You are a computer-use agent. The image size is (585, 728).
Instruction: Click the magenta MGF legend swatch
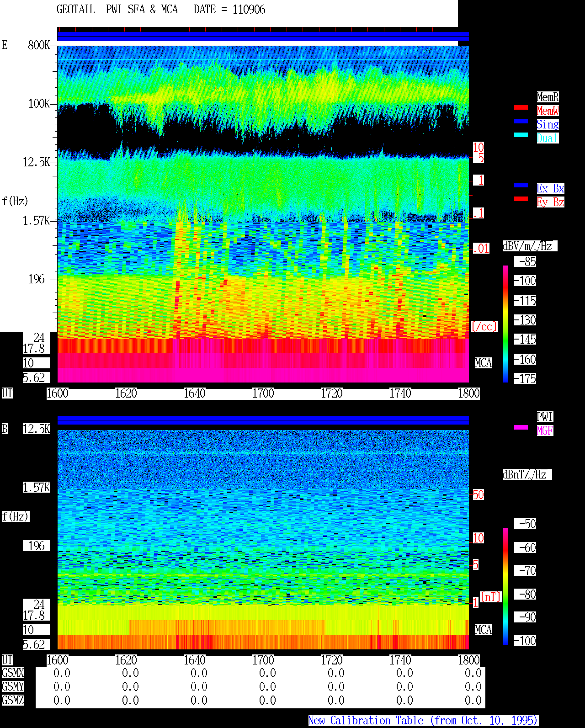pos(521,427)
